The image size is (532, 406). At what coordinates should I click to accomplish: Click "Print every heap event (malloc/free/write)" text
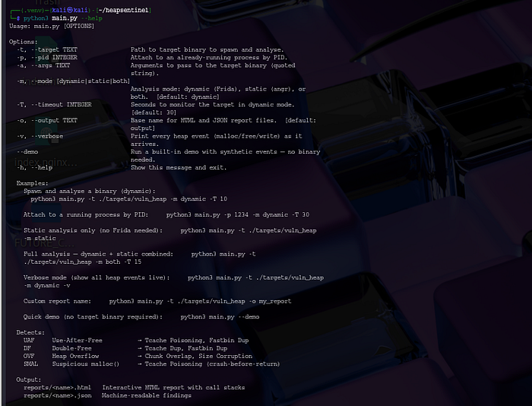[x=207, y=136]
